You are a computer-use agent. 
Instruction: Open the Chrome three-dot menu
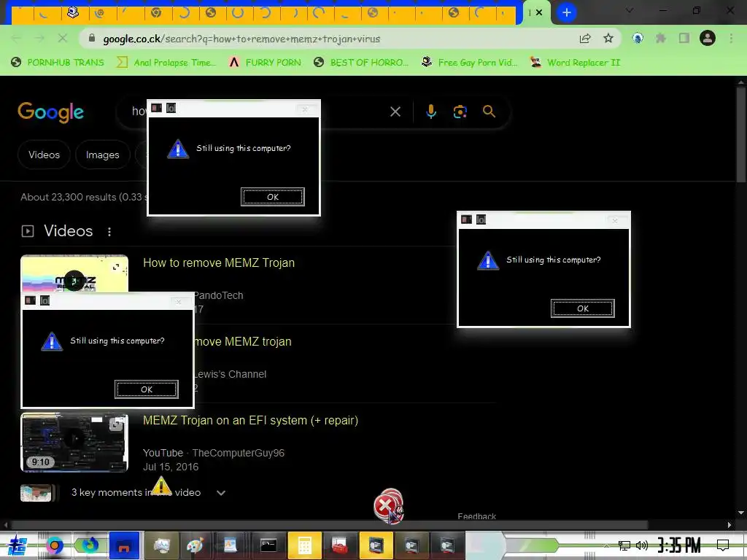point(731,38)
